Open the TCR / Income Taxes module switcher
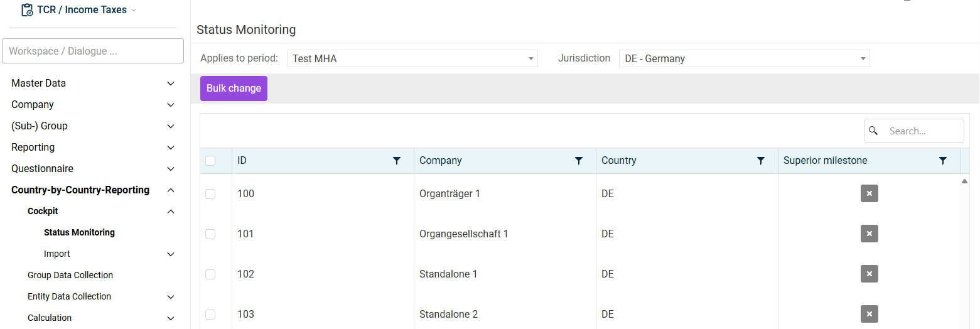This screenshot has height=329, width=980. (x=78, y=10)
